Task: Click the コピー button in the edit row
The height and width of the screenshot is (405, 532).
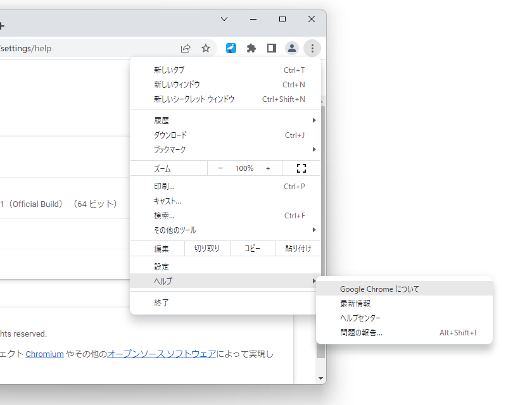Action: (252, 248)
